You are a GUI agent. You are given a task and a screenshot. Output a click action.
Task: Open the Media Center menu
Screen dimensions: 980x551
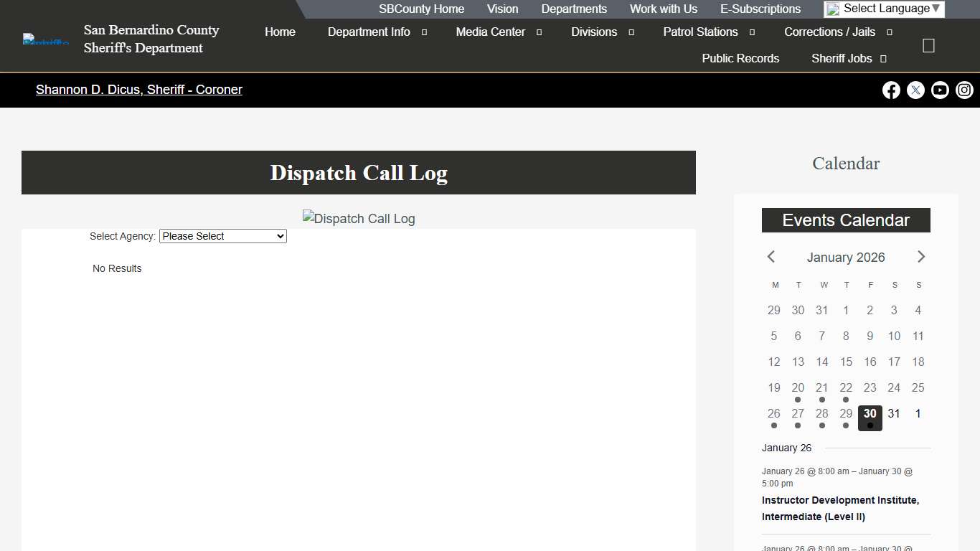point(491,32)
